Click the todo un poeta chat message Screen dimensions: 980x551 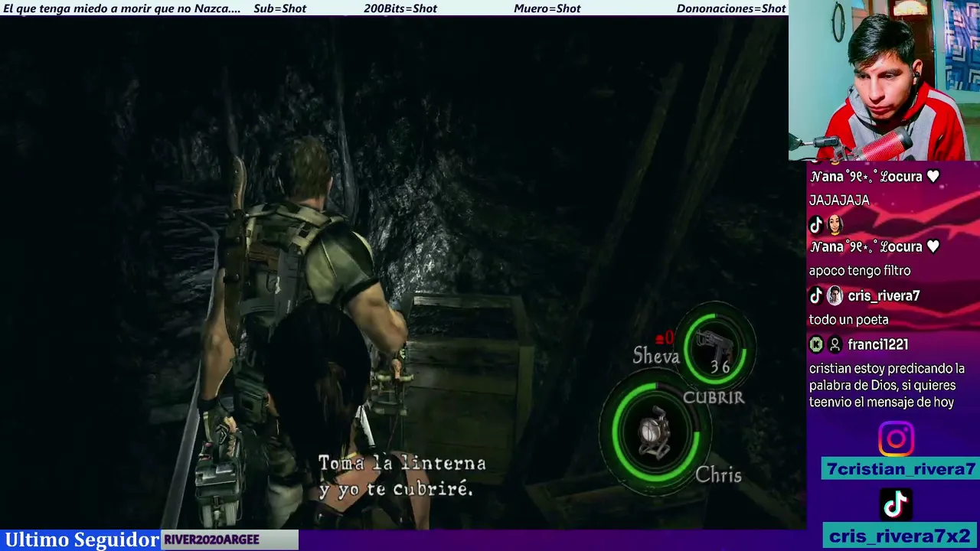pyautogui.click(x=849, y=320)
